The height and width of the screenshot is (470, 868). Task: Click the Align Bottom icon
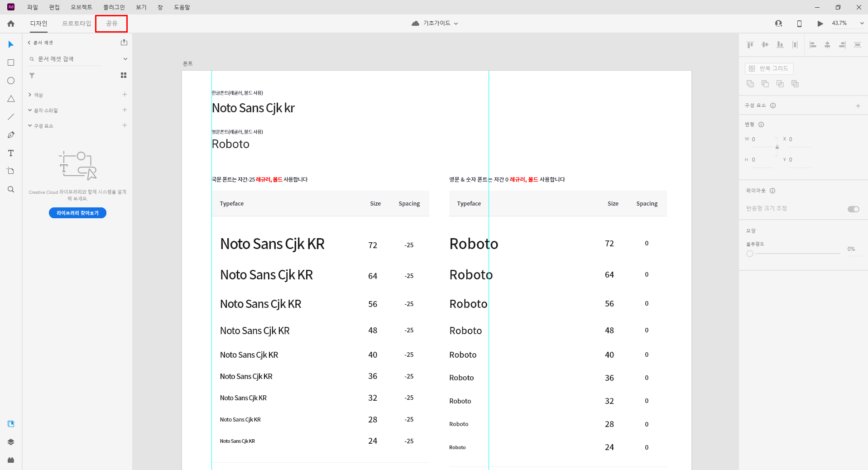780,44
